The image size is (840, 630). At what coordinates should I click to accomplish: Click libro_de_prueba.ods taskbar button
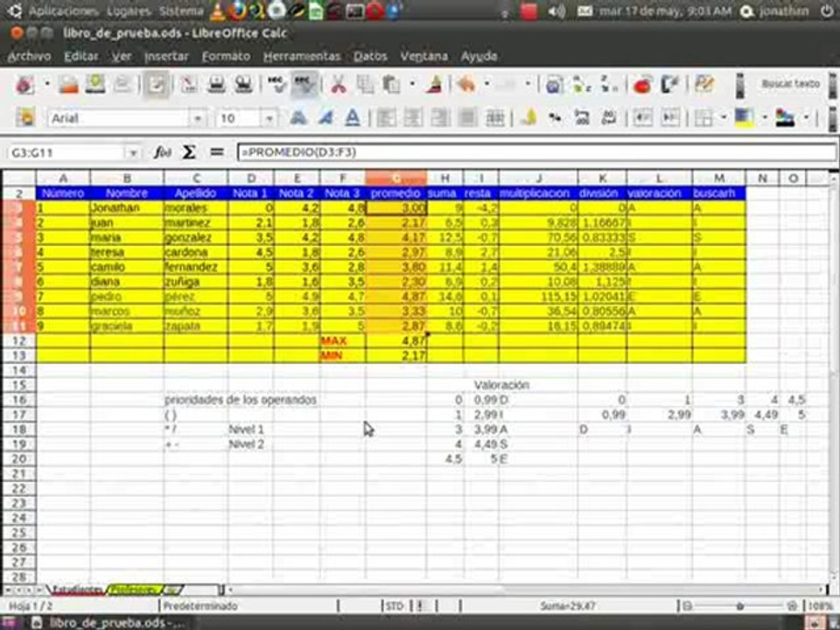108,622
